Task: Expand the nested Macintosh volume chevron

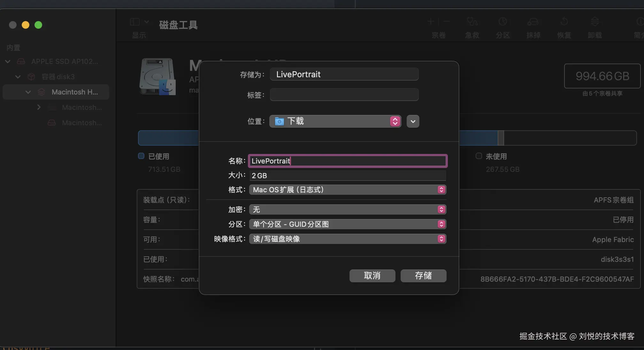Action: [x=39, y=107]
